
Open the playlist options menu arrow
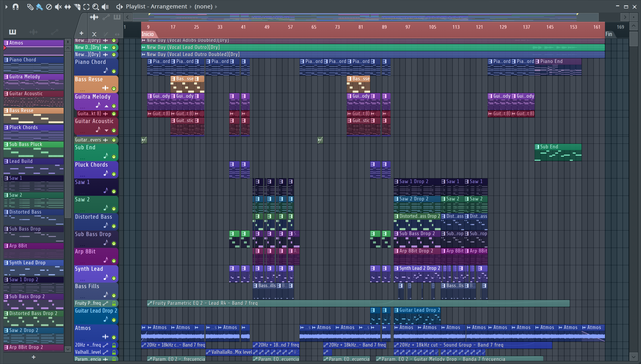click(6, 7)
